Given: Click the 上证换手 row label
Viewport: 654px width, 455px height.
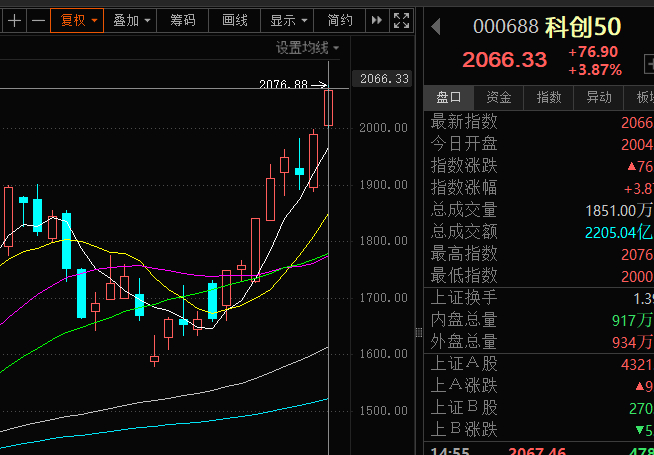Looking at the screenshot, I should pyautogui.click(x=464, y=298).
